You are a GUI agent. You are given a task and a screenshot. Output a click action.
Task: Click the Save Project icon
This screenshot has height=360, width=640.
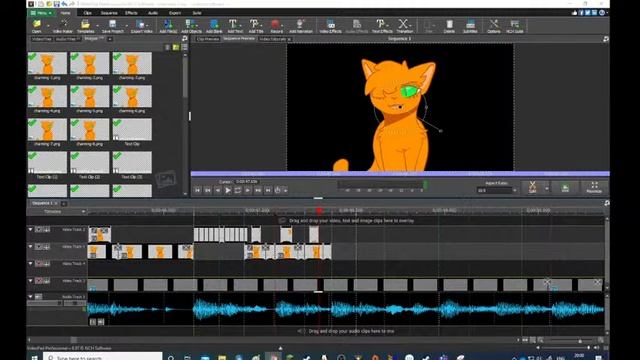point(112,26)
